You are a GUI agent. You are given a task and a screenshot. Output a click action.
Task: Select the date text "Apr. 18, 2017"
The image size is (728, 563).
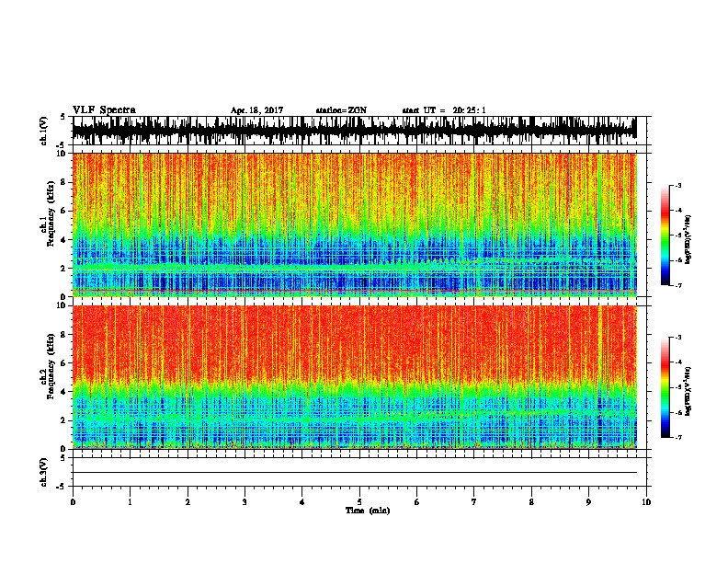(x=256, y=110)
